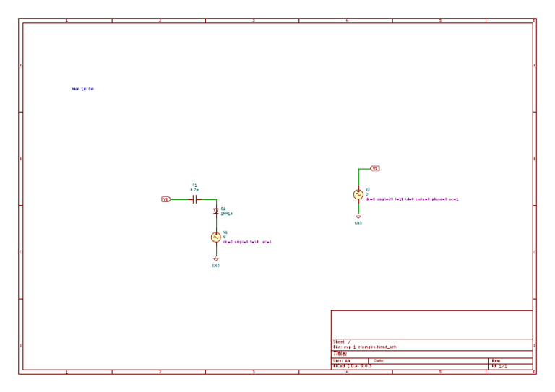Click the Id: 1/1 sheet number text
This screenshot has height=392, width=555.
point(499,366)
